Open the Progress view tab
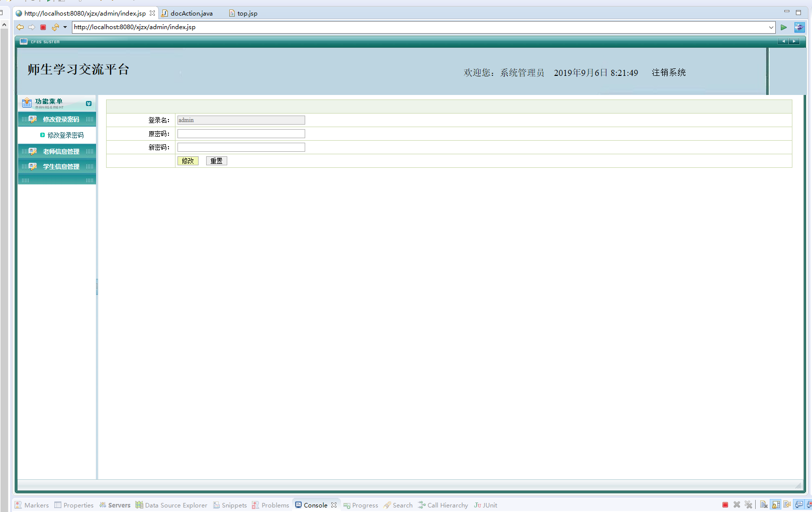The image size is (812, 512). pos(360,505)
